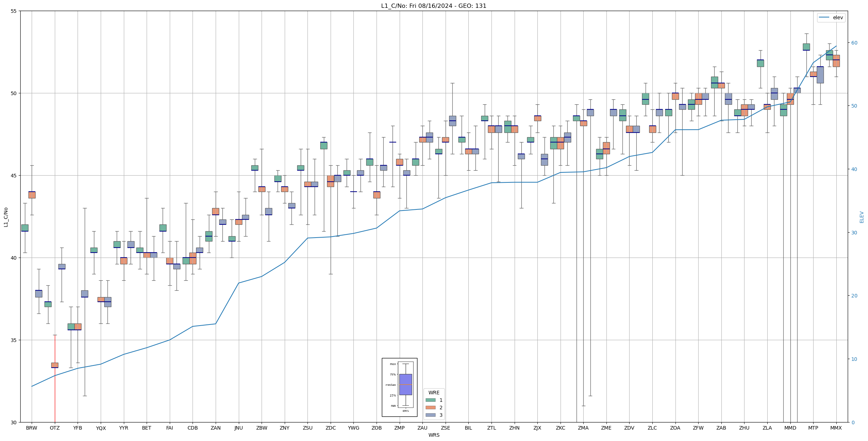The width and height of the screenshot is (868, 441).
Task: Click the green MTP box near 53
Action: pos(806,47)
